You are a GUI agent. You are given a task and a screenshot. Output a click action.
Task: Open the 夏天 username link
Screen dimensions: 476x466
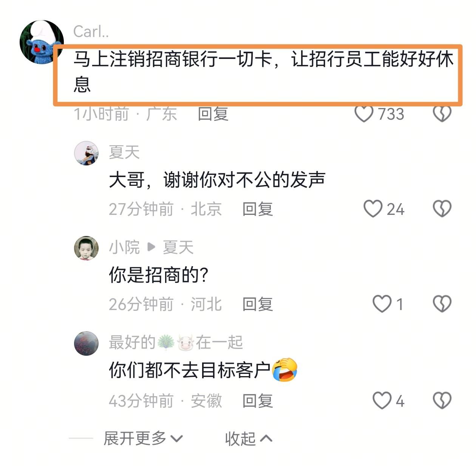(124, 152)
